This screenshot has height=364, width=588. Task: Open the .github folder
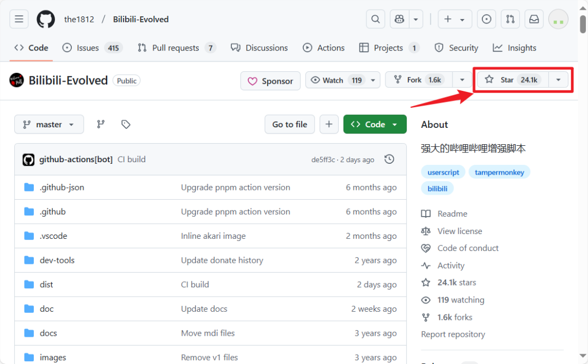click(x=52, y=212)
